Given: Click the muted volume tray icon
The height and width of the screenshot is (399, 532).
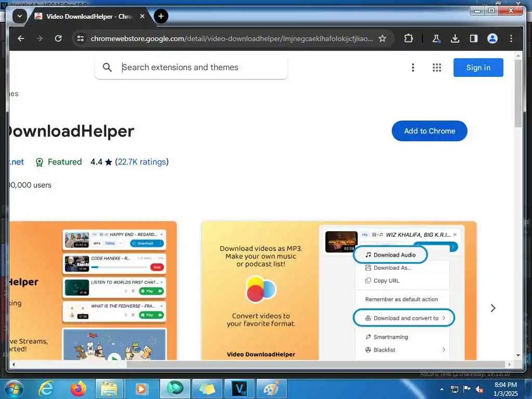Looking at the screenshot, I should (480, 389).
